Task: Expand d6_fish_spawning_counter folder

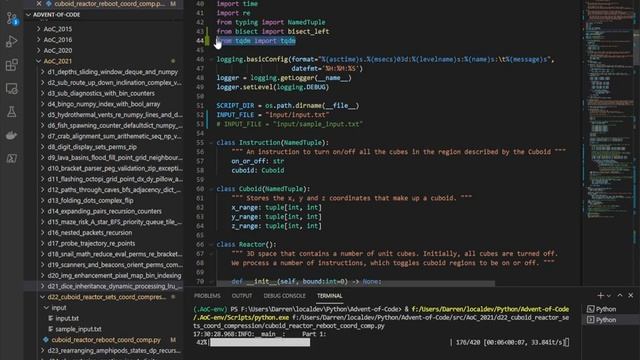Action: 42,125
